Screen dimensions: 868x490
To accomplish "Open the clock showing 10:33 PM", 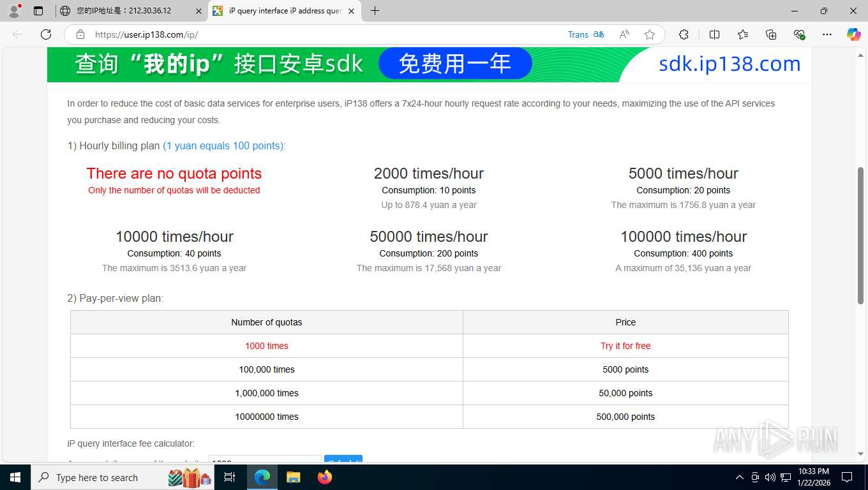I will click(813, 477).
